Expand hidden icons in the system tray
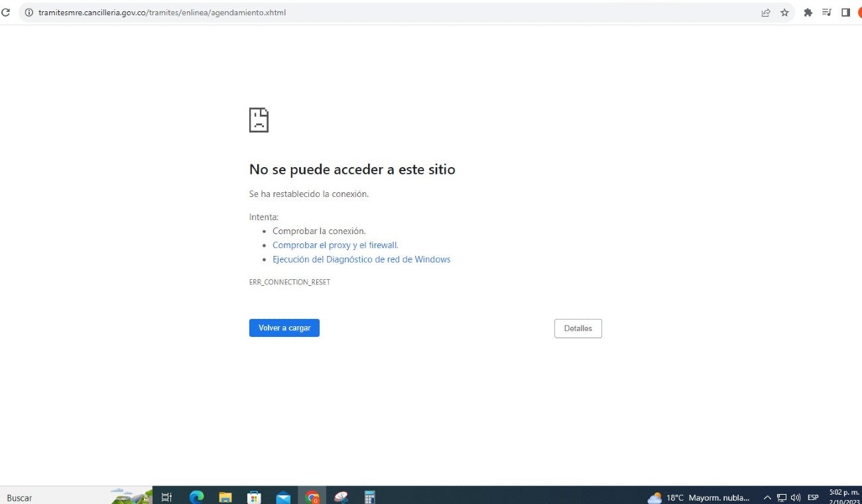Viewport: 862px width, 504px height. coord(767,497)
